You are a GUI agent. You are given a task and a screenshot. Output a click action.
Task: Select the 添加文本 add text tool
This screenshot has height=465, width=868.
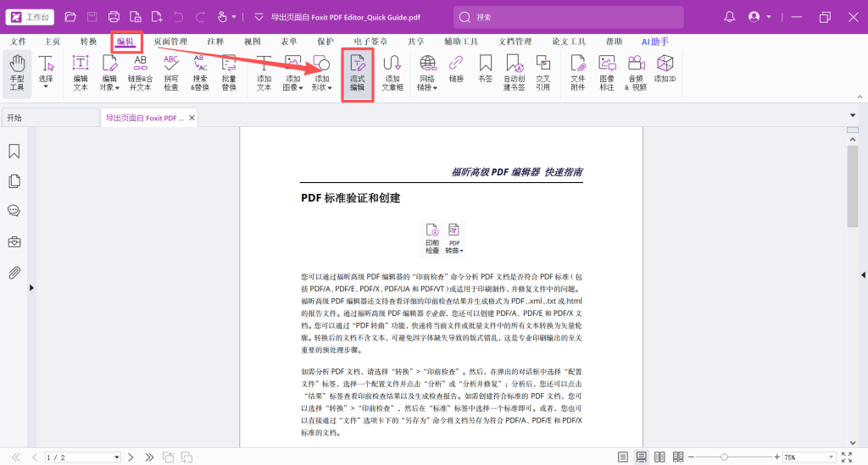pos(264,73)
